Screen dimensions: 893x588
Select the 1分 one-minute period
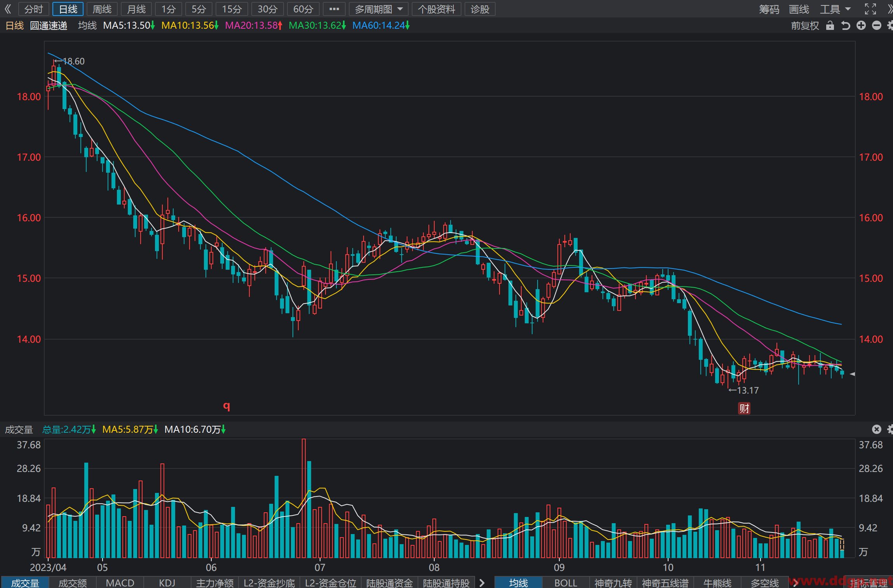[169, 9]
